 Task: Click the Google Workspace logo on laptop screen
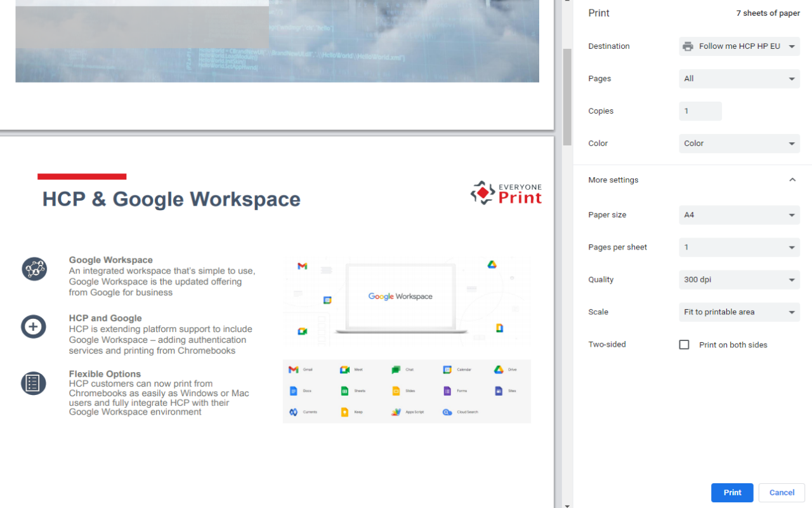pos(400,297)
